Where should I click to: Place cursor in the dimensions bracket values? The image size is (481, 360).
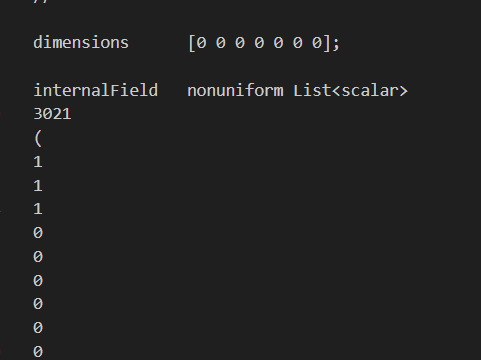click(x=259, y=43)
